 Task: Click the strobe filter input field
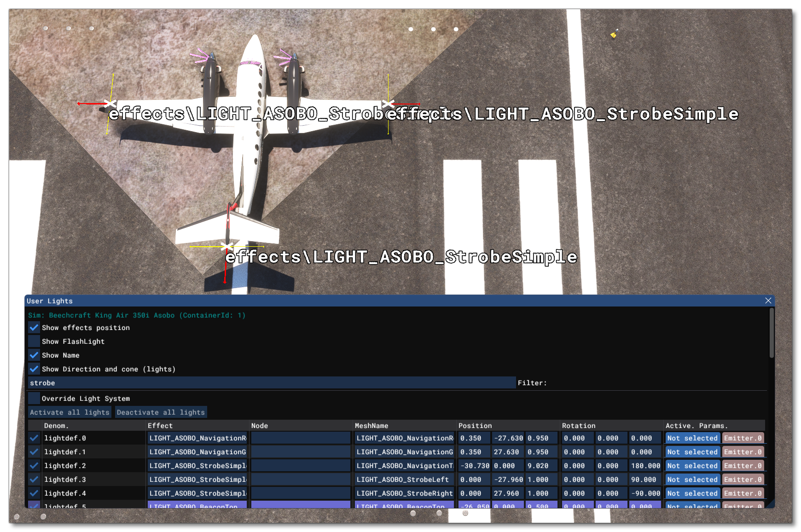click(272, 382)
